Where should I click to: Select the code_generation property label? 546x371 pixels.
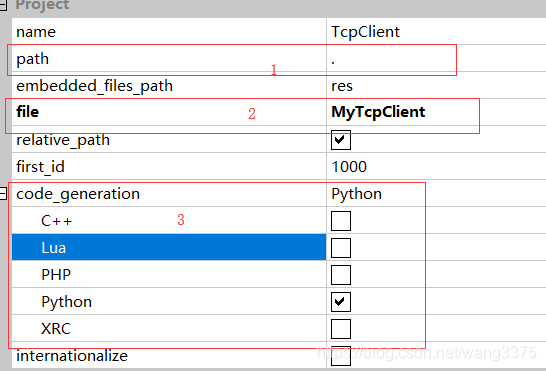(78, 194)
